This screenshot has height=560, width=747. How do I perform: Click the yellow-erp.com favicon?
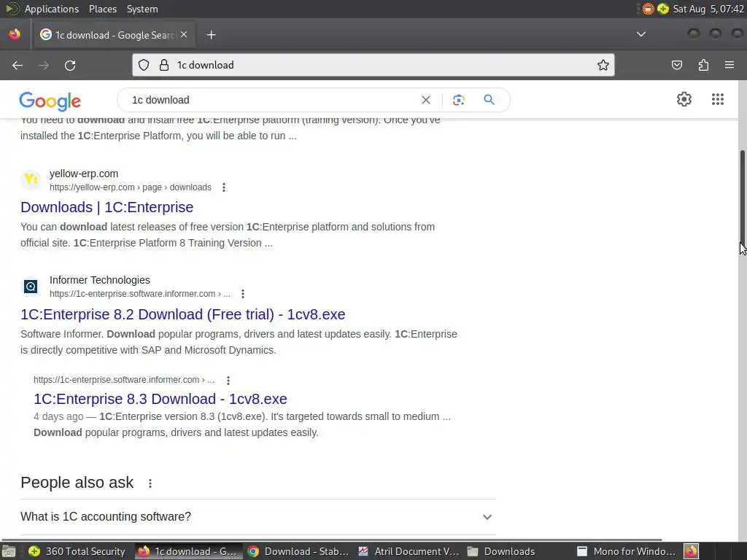coord(31,180)
